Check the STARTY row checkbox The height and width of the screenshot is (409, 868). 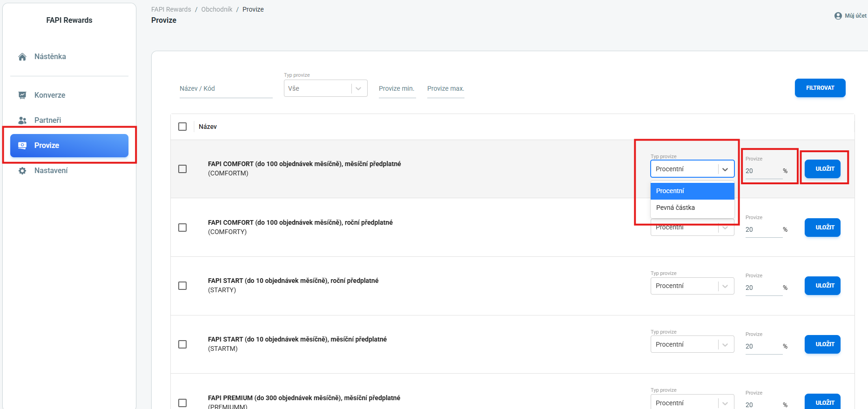coord(182,286)
